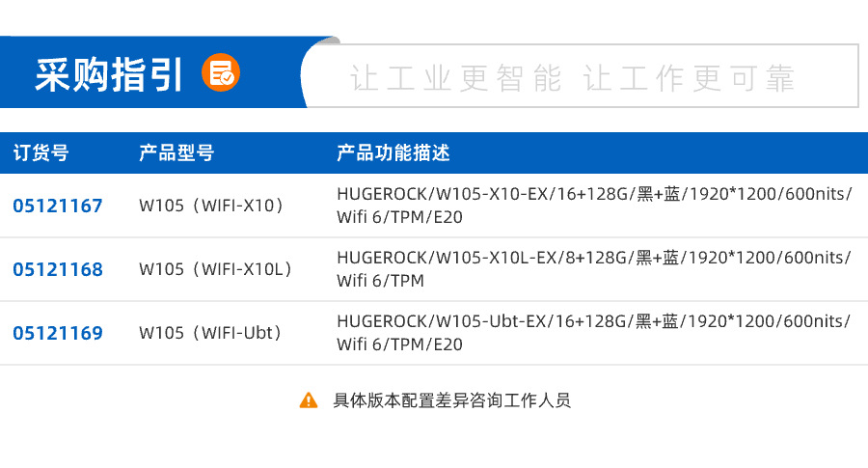Select the W105（WIFI-X10） model cell

coord(212,206)
